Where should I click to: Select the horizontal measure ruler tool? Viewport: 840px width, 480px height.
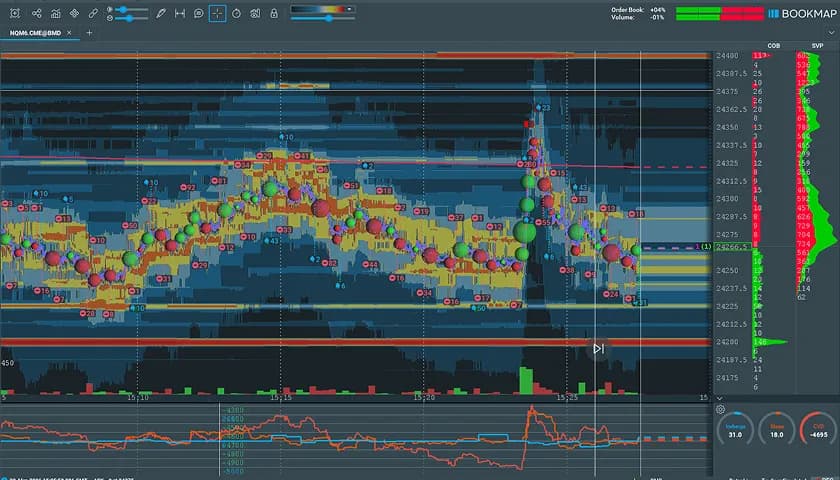(x=179, y=13)
